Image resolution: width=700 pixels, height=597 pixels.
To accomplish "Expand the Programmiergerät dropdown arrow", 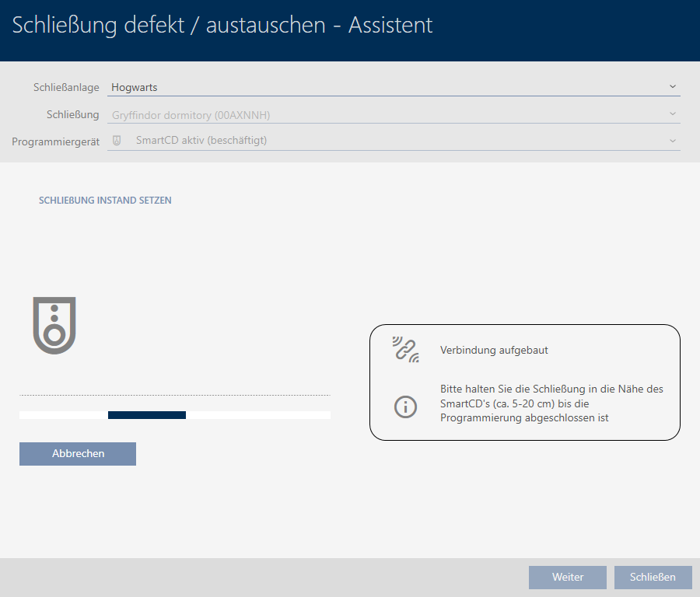I will [672, 141].
